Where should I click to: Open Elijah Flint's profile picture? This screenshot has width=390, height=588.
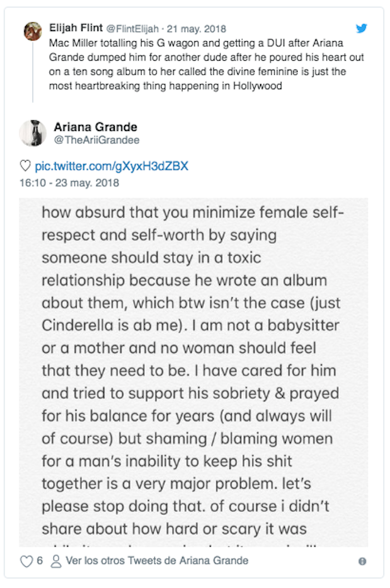tap(33, 31)
